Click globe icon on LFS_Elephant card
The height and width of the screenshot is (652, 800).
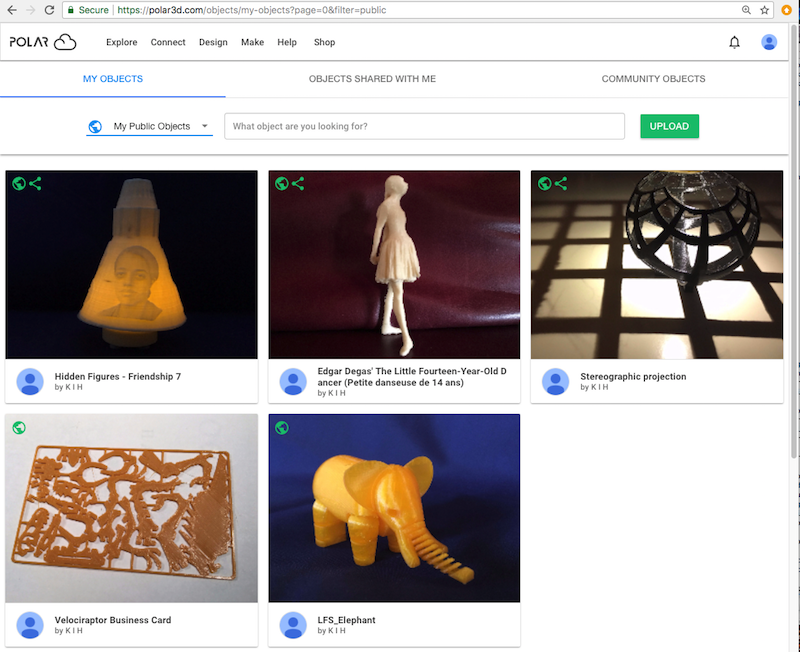pyautogui.click(x=282, y=428)
